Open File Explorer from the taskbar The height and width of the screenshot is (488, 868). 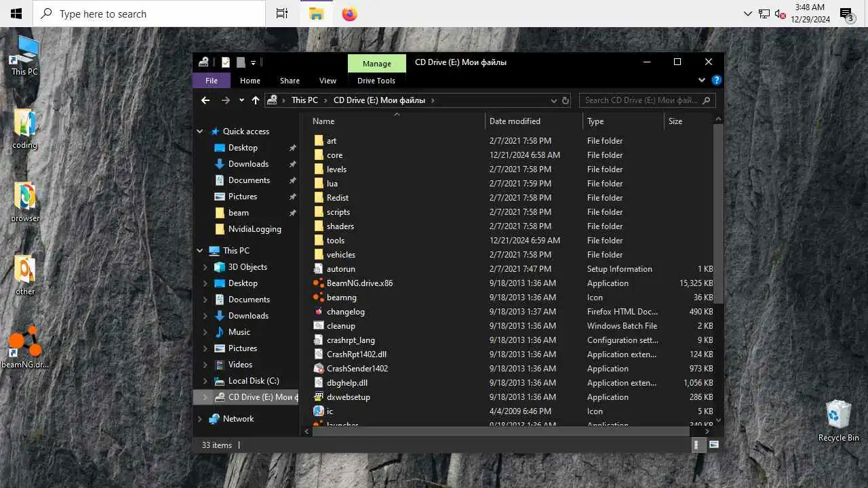click(x=317, y=14)
